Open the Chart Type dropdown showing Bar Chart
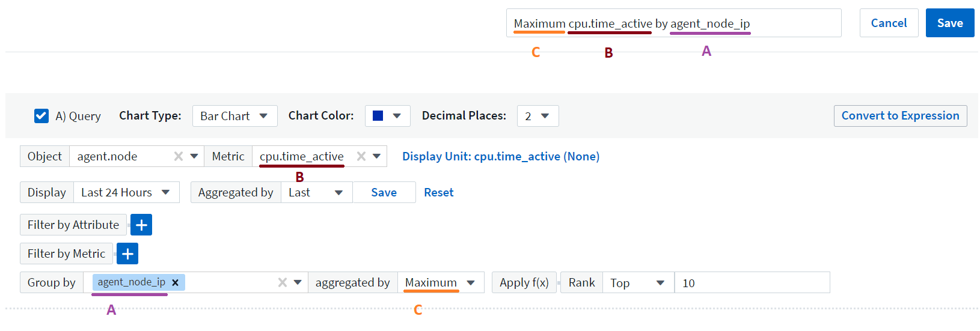The height and width of the screenshot is (331, 980). [234, 116]
